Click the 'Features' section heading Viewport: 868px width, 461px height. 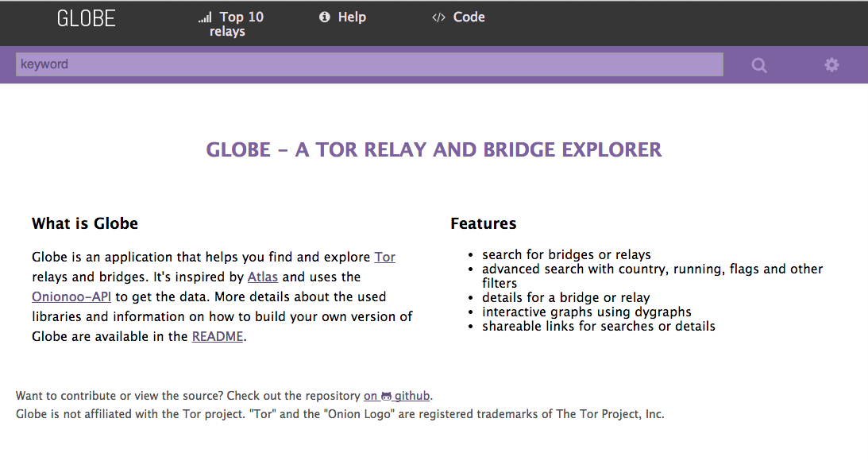[483, 224]
